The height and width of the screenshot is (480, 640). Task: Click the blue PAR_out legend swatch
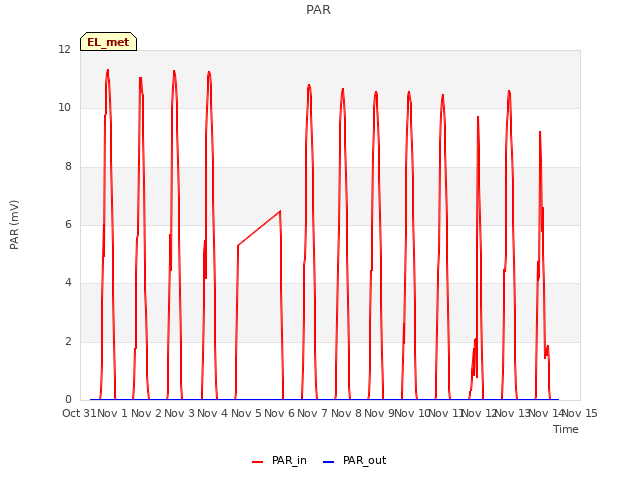pos(329,462)
